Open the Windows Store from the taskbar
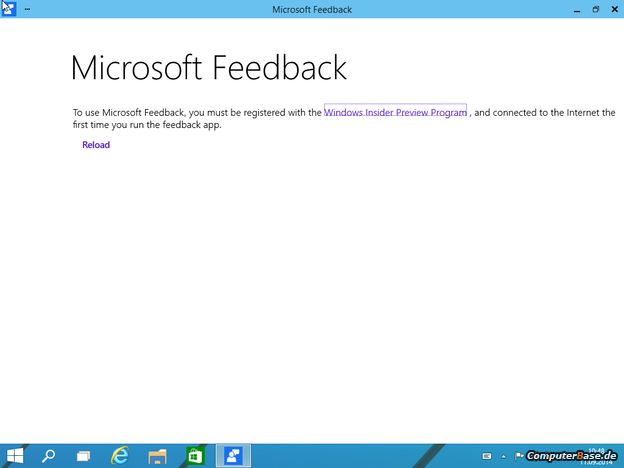 click(x=195, y=456)
